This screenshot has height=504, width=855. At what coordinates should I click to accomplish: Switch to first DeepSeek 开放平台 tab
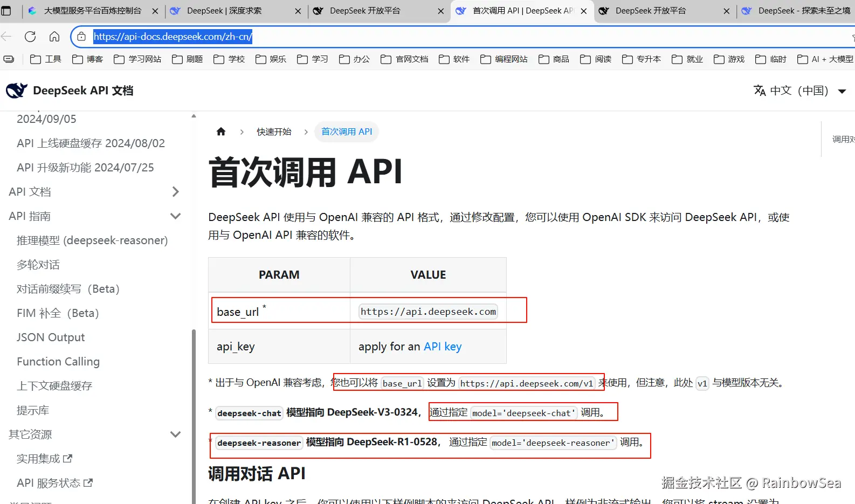tap(379, 11)
